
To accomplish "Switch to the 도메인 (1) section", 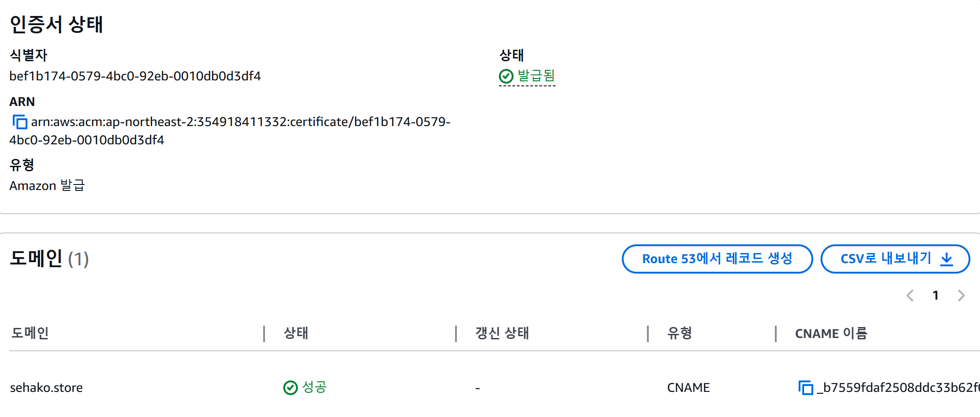I will point(49,258).
